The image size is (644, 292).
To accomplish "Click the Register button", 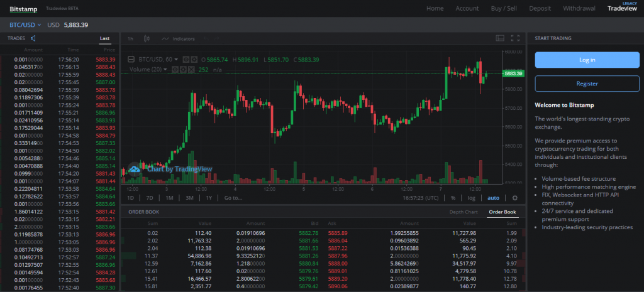I will 587,84.
